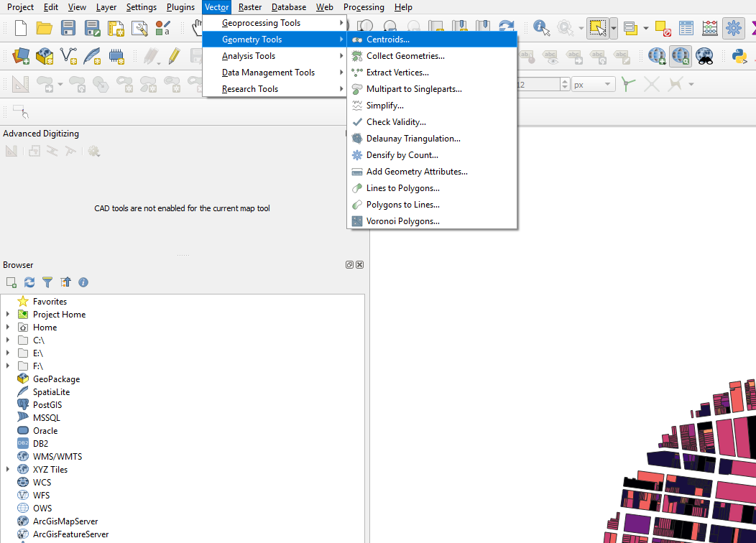This screenshot has height=543, width=756.
Task: Open the Processing Toolbox gear icon
Action: click(x=733, y=28)
